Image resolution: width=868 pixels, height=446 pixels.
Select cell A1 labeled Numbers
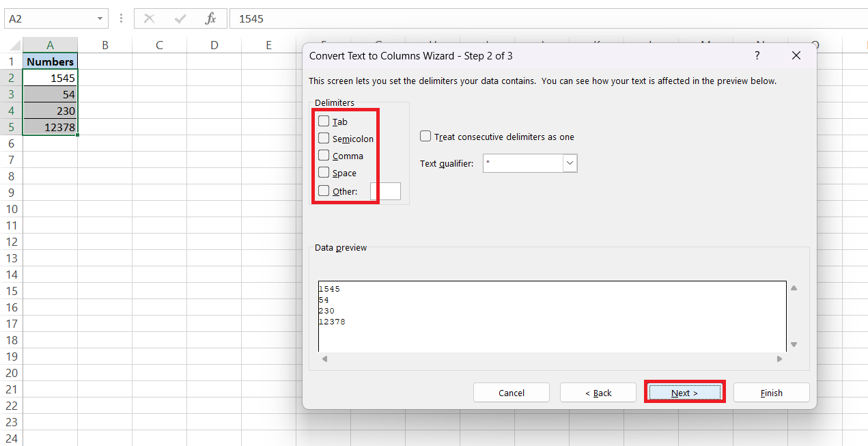(x=50, y=61)
